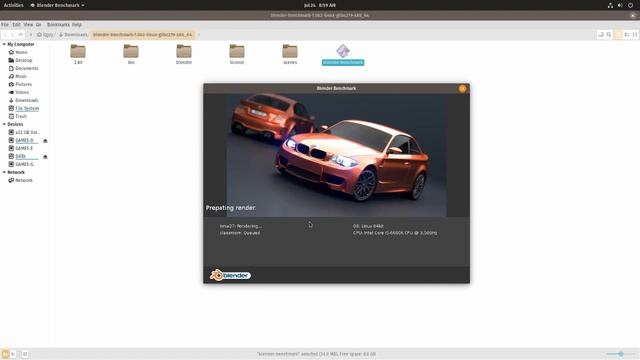Open the GAMES-E device

pos(21,148)
